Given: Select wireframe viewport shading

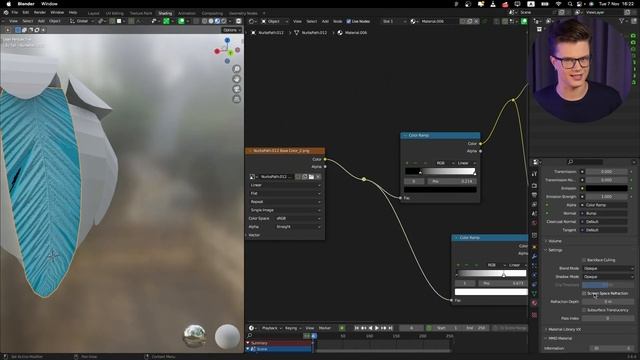Looking at the screenshot, I should (204, 21).
